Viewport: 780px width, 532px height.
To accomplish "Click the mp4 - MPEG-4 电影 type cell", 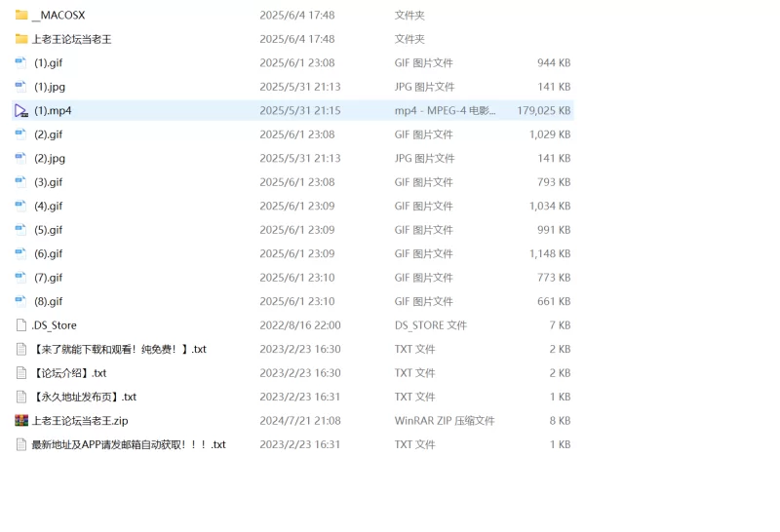I will 446,110.
